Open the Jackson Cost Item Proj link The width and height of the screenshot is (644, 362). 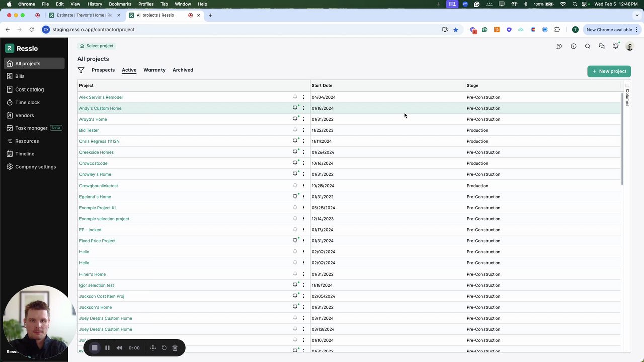pos(102,296)
